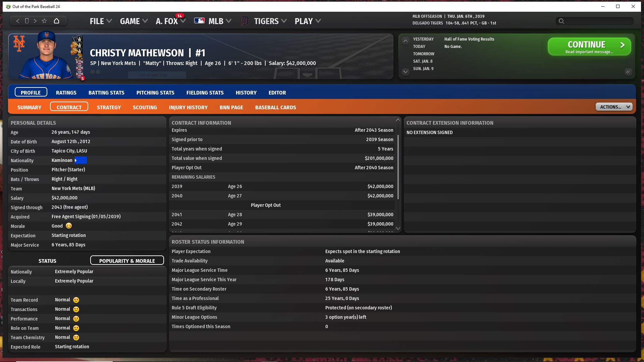Select the Popularity & Morale toggle
The height and width of the screenshot is (362, 644).
coord(127,261)
